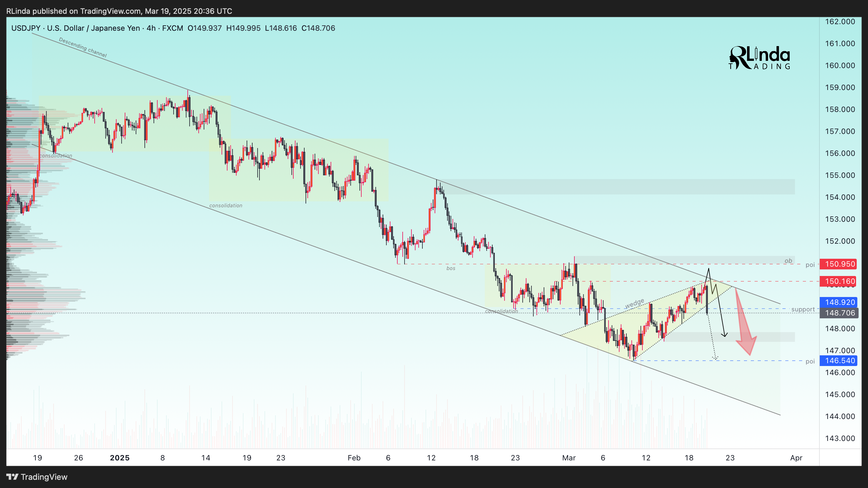Click the 'ob' order block label
868x488 pixels.
coord(788,261)
